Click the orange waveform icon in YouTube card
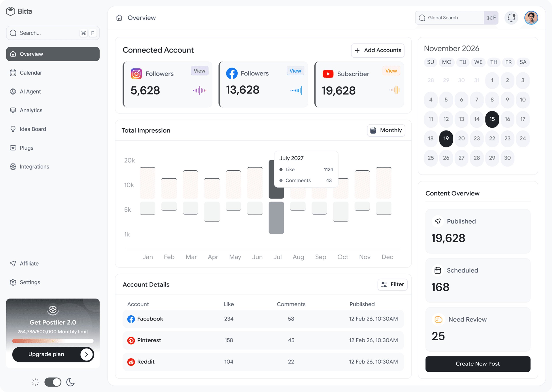Viewport: 552px width, 392px height. (x=394, y=90)
